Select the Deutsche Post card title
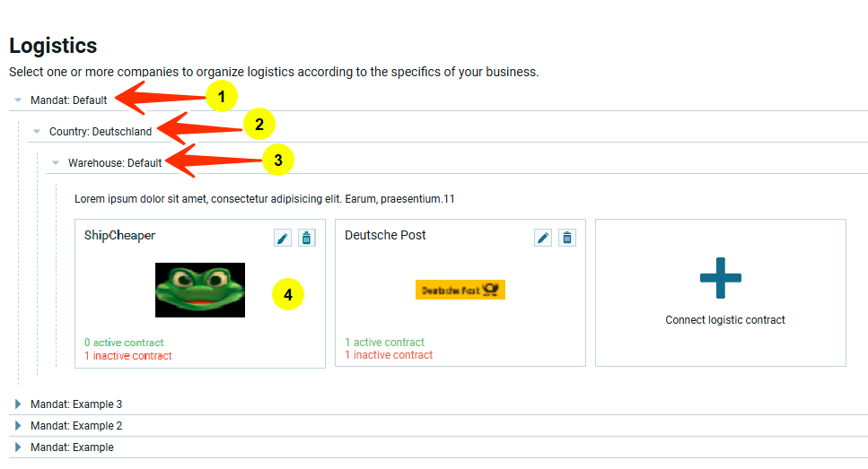 [385, 235]
